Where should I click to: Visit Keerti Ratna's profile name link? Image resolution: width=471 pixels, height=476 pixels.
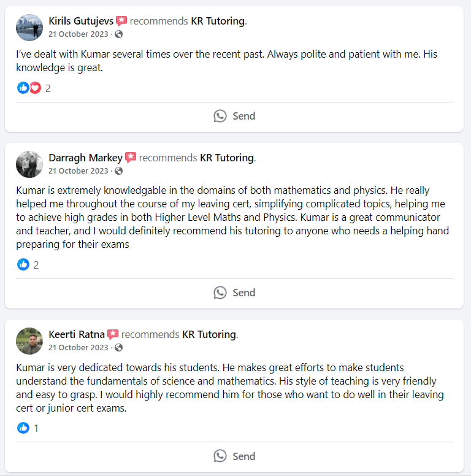click(x=77, y=334)
